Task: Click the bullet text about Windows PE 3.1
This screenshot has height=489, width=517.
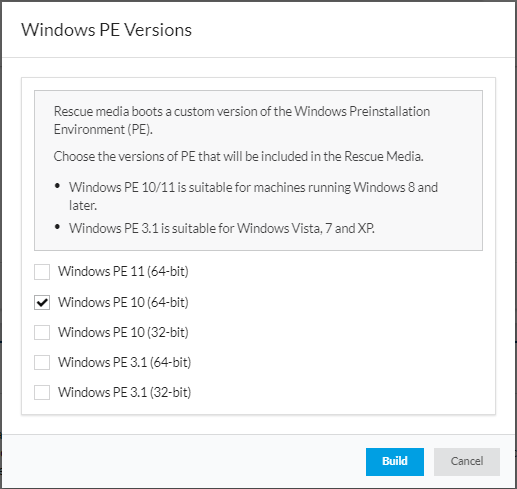Action: [222, 228]
